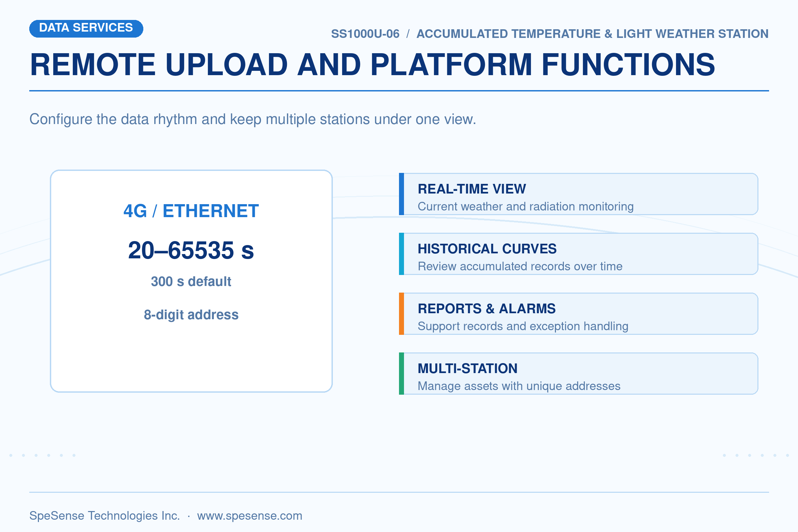Click the 4G / ETHERNET heading
Screen dimensions: 798x532
point(191,211)
